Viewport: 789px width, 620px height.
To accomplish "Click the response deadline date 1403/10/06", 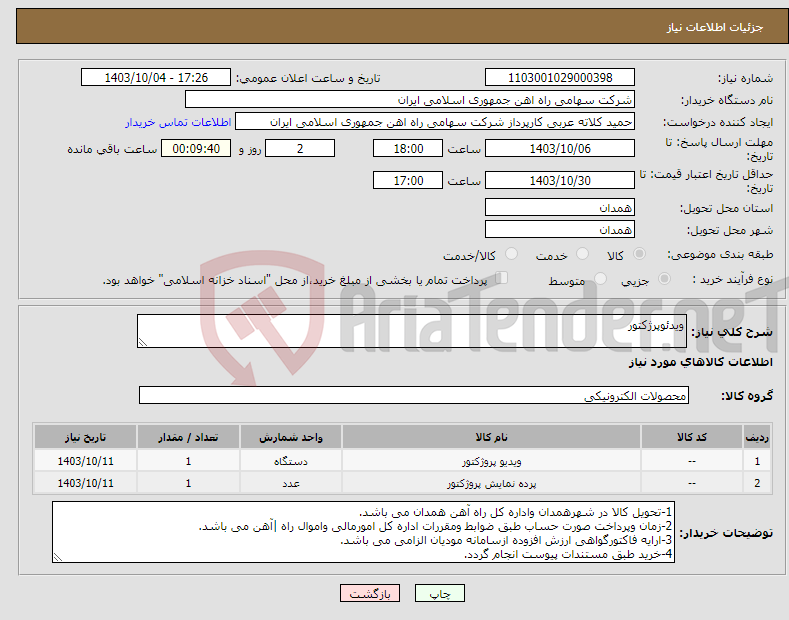I will point(560,148).
